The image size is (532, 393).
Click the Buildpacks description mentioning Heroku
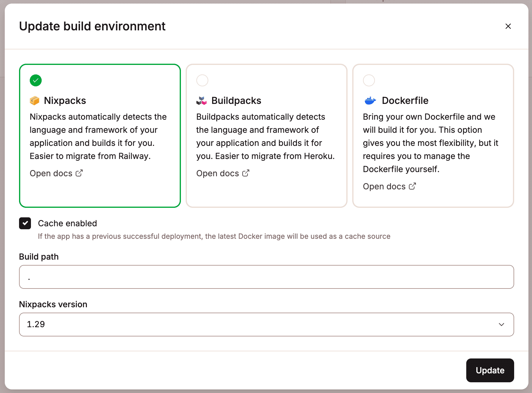click(265, 136)
